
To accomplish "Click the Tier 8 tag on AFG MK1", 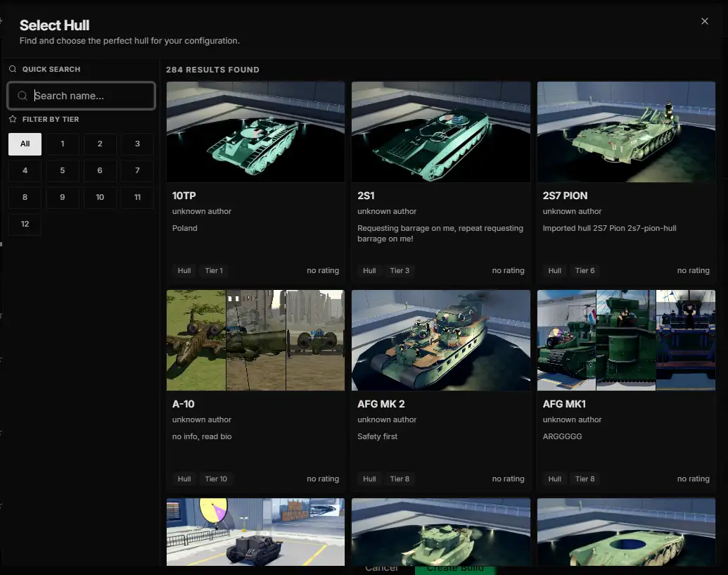I will 585,479.
